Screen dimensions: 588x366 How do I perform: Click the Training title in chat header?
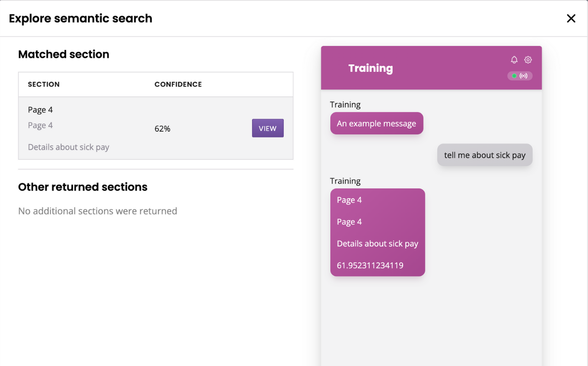pos(371,68)
